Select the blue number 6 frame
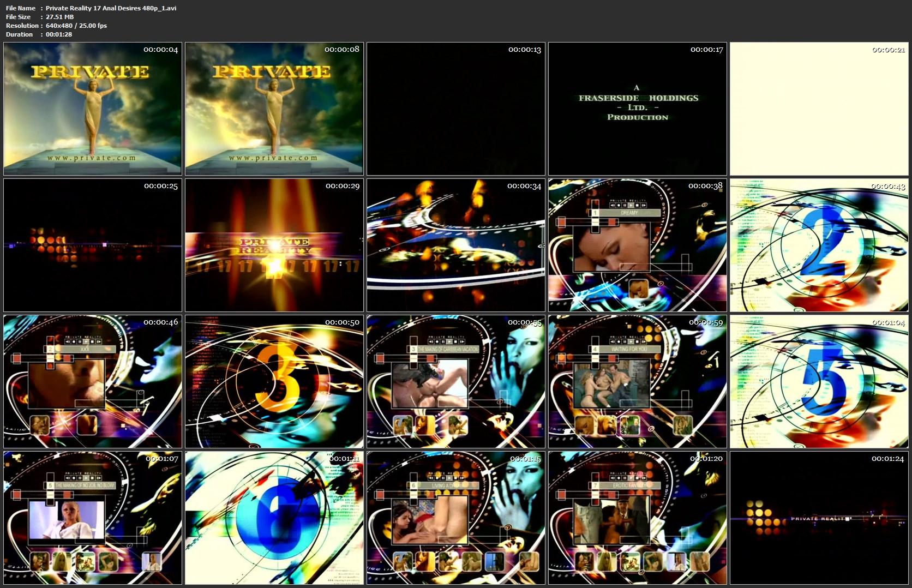Screen dimensions: 912x588 274,518
